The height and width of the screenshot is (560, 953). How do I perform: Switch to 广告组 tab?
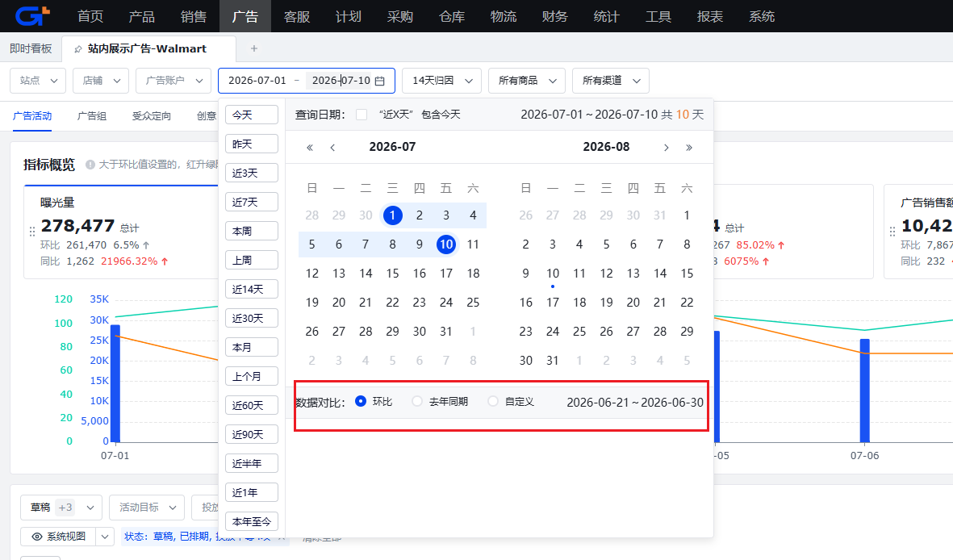[x=92, y=116]
